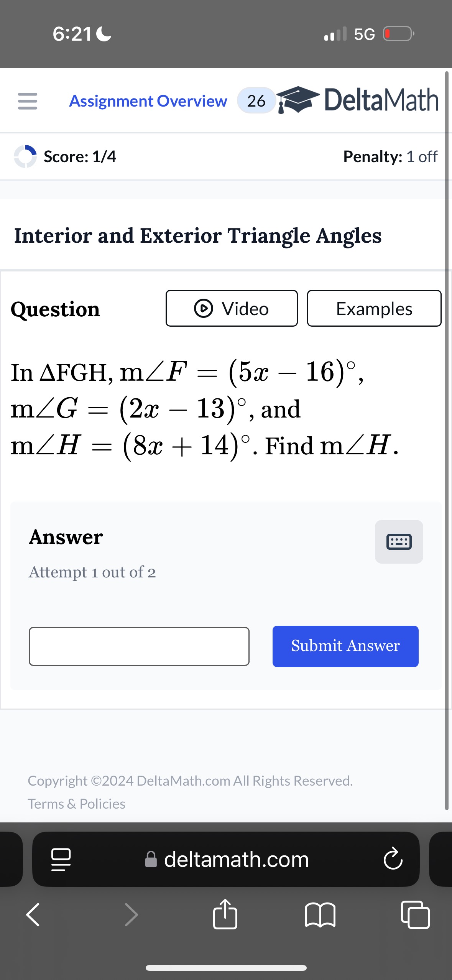Go back with the Safari back arrow
452x980 pixels.
click(x=33, y=914)
